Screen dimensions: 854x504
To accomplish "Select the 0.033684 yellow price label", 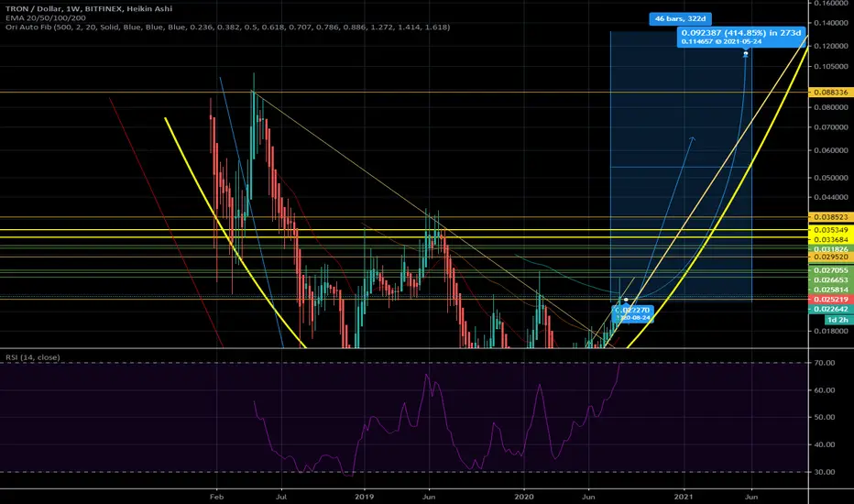I will click(830, 240).
